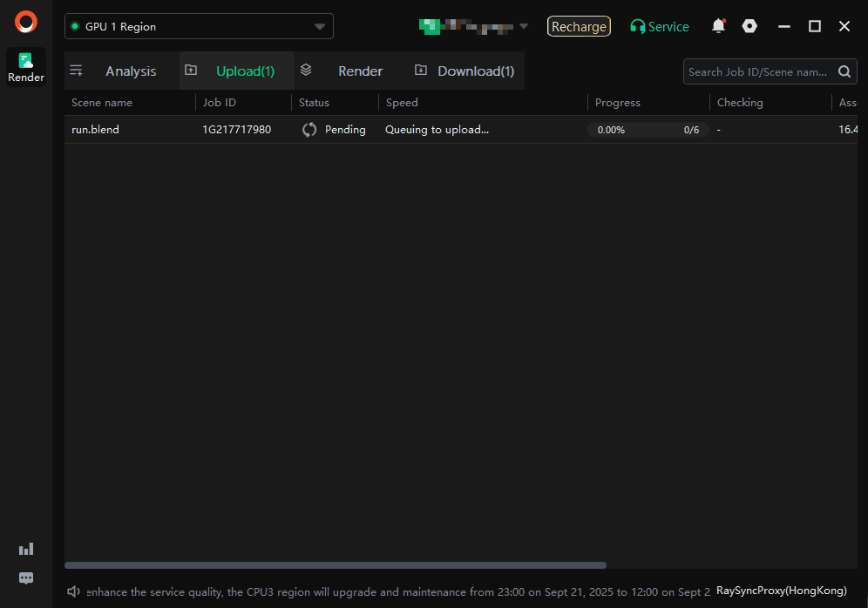
Task: Click the run.blend upload progress bar
Action: click(x=647, y=130)
